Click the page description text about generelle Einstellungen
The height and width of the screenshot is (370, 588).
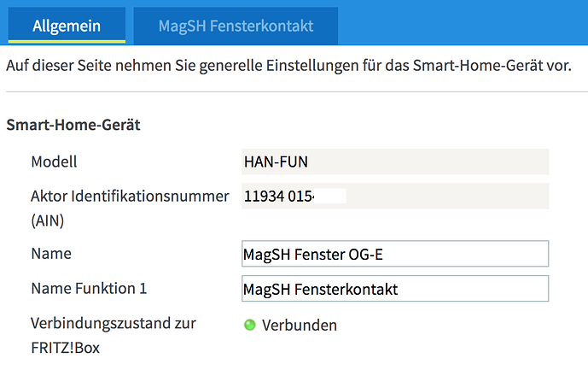[288, 66]
